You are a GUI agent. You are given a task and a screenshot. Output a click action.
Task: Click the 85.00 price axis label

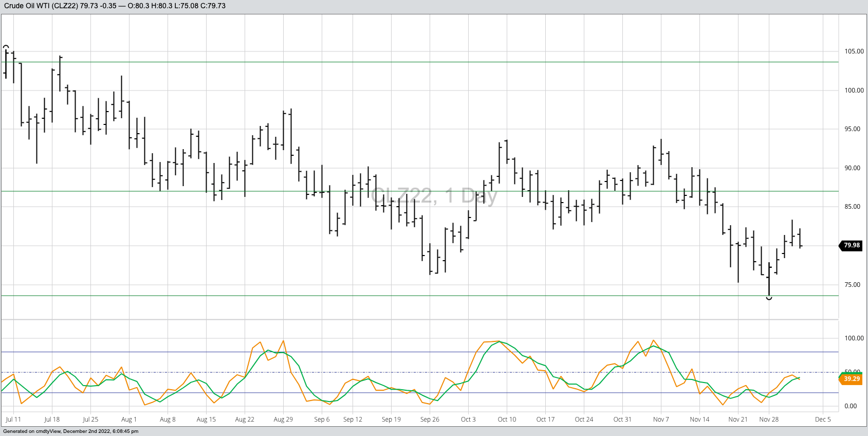point(853,207)
